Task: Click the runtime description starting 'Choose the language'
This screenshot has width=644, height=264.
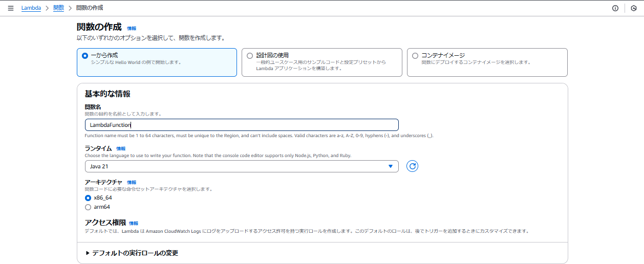Action: click(x=218, y=155)
